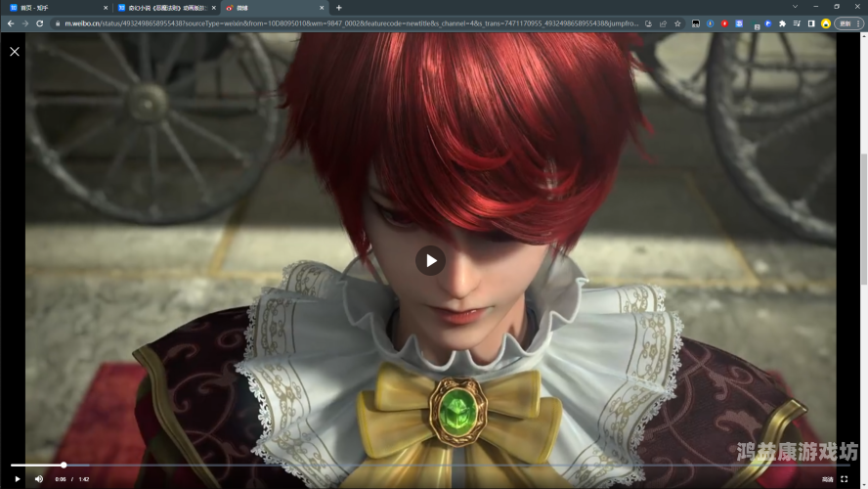Mute the video with the speaker icon
The height and width of the screenshot is (489, 868).
point(39,479)
